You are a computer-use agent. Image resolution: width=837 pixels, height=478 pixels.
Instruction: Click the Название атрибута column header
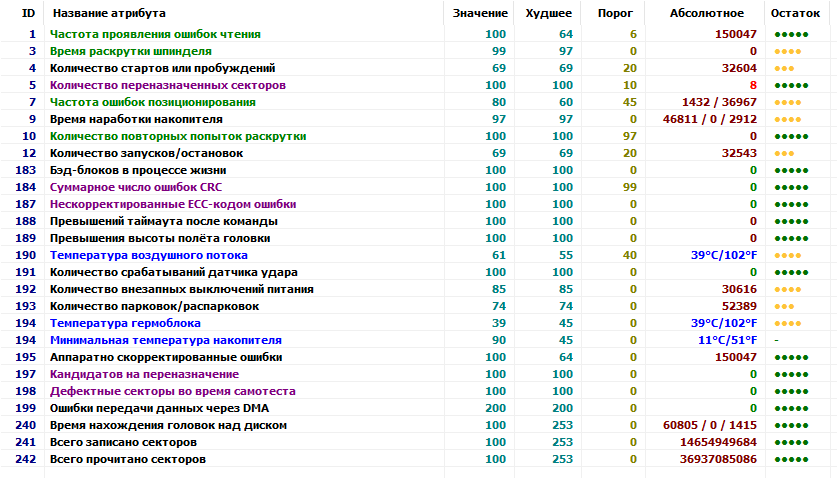(x=109, y=13)
